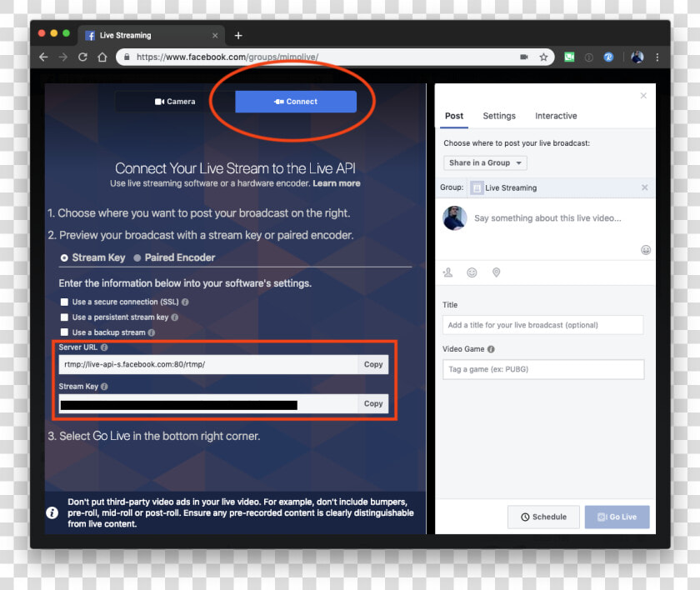Screen dimensions: 700x590
Task: Insert emoji in the post text box
Action: pyautogui.click(x=646, y=250)
